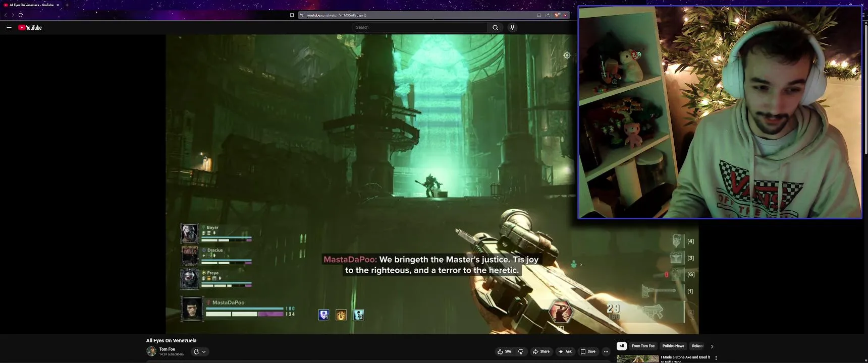Screen dimensions: 868x363
Task: Open Brave Rewards triangle icon
Action: tap(565, 15)
